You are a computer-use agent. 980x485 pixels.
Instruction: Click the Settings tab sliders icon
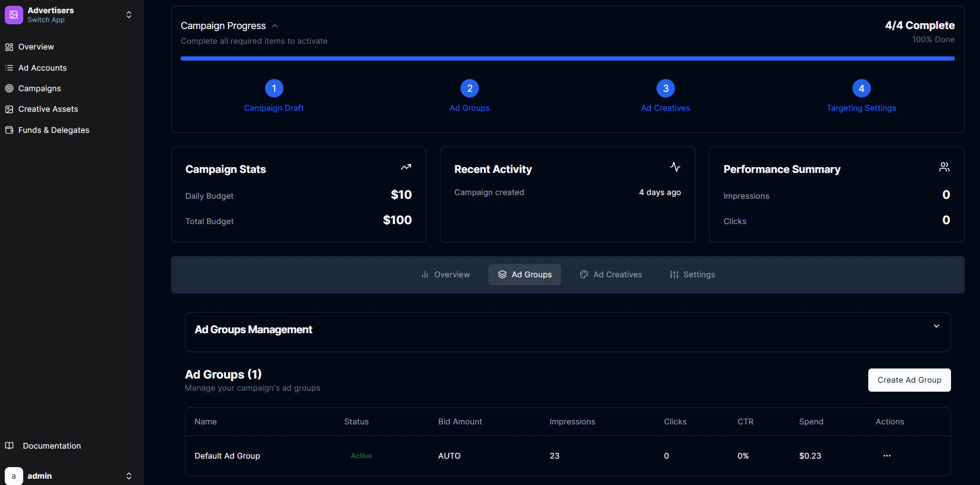pyautogui.click(x=674, y=275)
